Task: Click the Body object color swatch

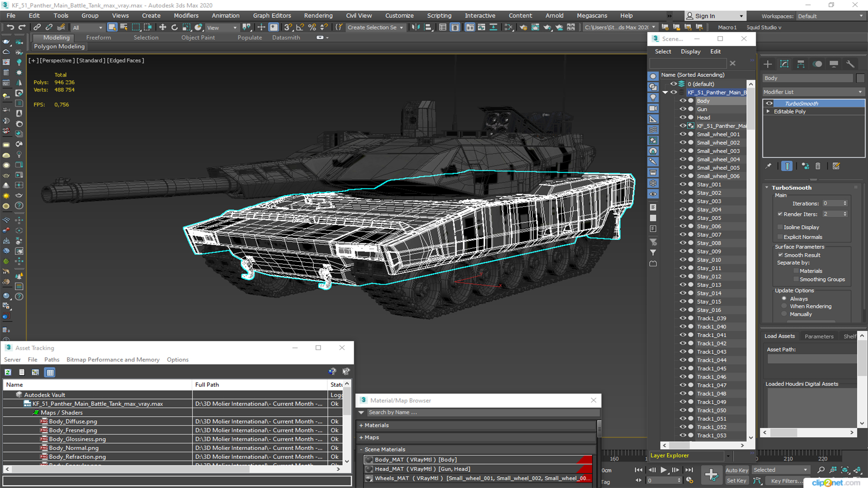Action: [x=860, y=78]
